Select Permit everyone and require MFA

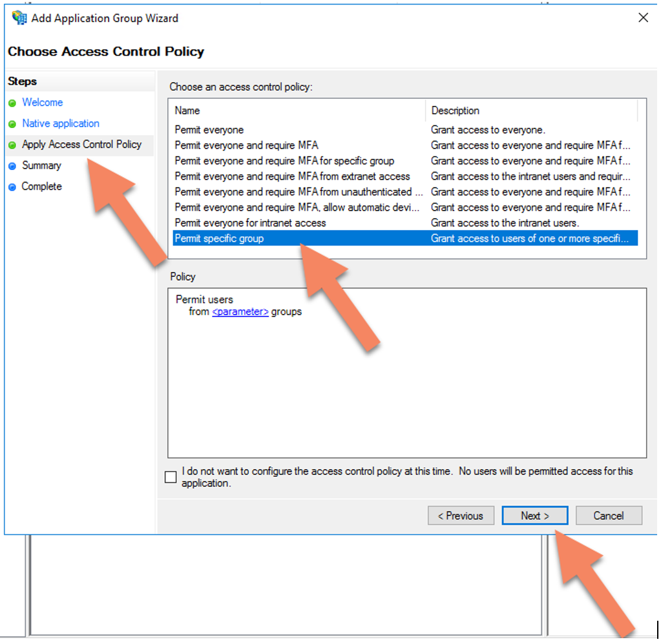click(x=246, y=145)
